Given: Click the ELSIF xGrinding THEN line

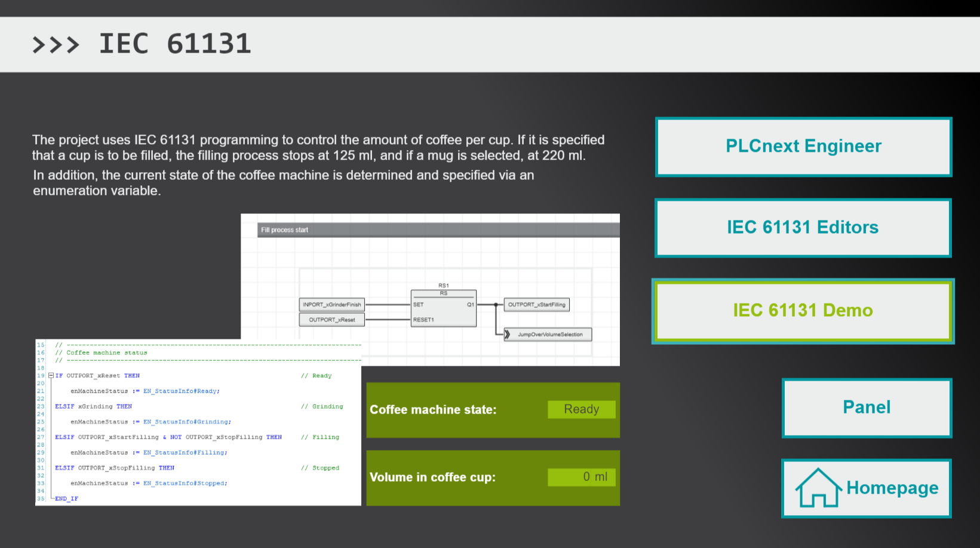Looking at the screenshot, I should pyautogui.click(x=94, y=407).
